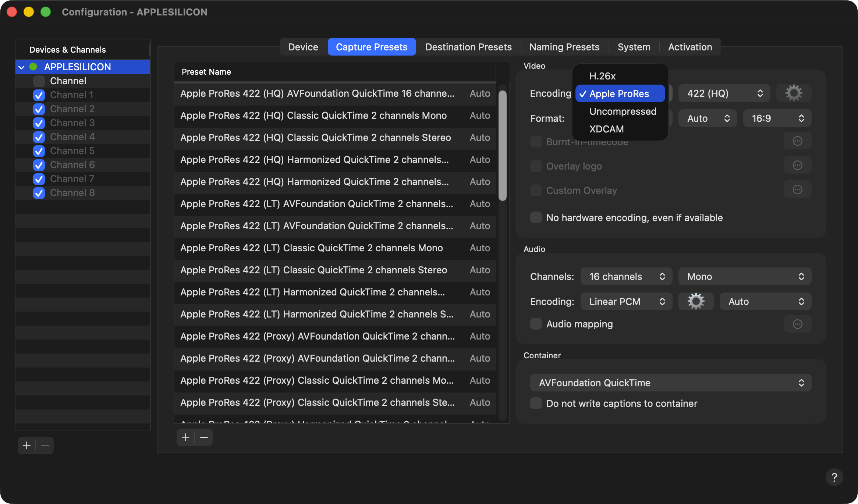
Task: Select Channel 4 in the device tree
Action: click(83, 137)
